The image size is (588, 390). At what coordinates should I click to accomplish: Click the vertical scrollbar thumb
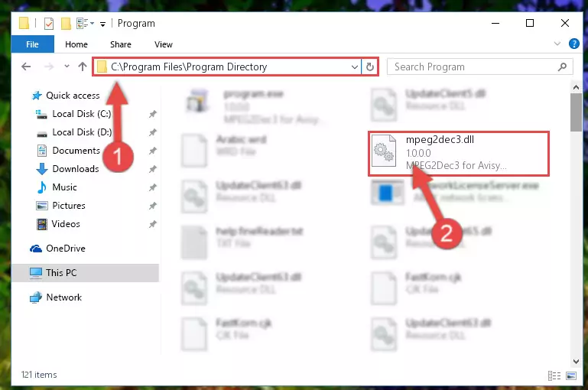point(576,112)
